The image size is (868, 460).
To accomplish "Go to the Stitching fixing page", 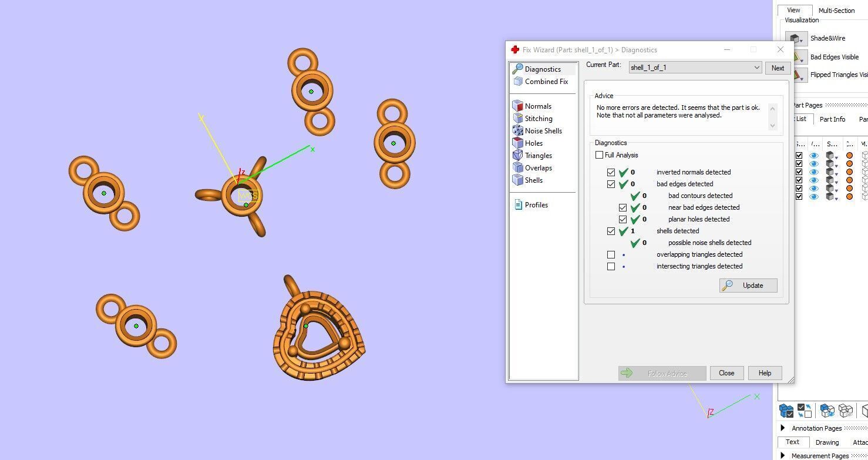I will [533, 119].
